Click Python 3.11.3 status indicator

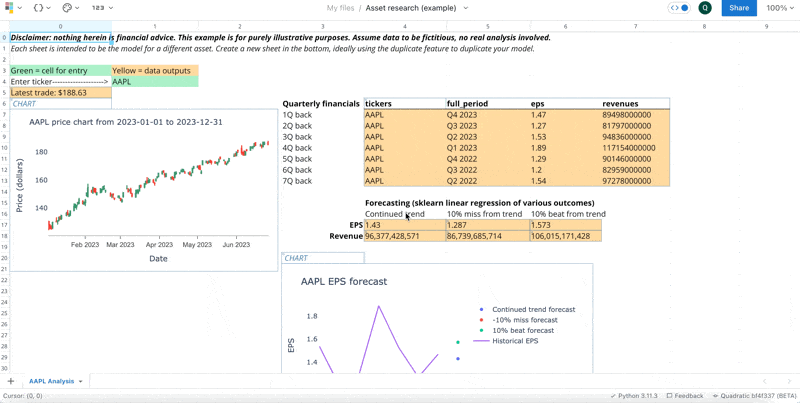[x=635, y=396]
